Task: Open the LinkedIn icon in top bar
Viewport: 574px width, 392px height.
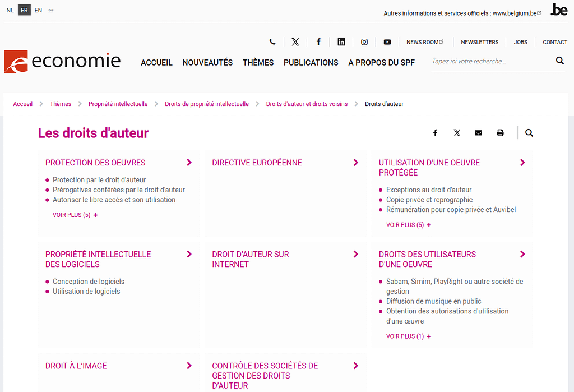Action: click(x=341, y=42)
